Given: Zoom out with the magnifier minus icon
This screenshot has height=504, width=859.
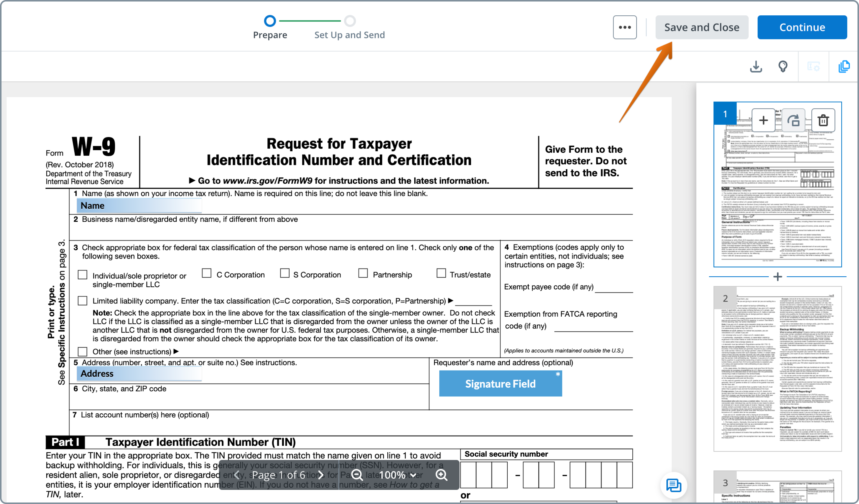Looking at the screenshot, I should [x=357, y=475].
